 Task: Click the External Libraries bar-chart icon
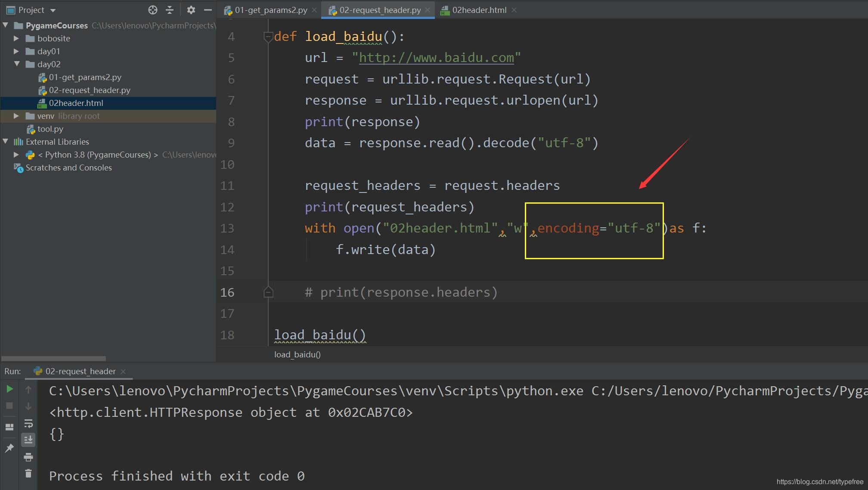(x=19, y=142)
